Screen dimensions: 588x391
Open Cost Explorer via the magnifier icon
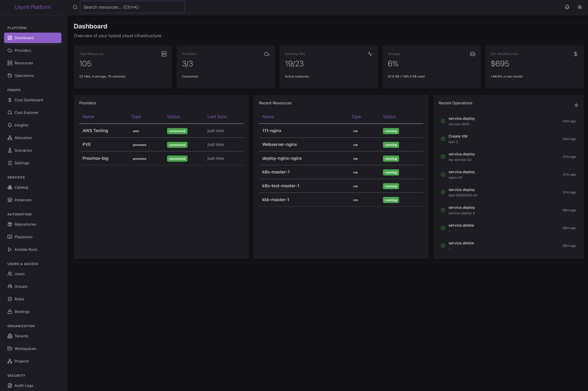10,112
